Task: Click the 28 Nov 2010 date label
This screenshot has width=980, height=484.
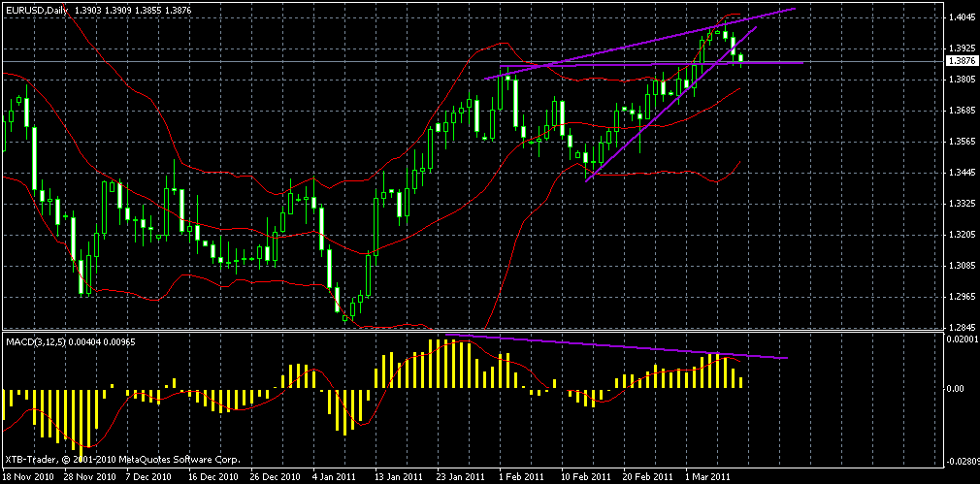Action: 88,477
